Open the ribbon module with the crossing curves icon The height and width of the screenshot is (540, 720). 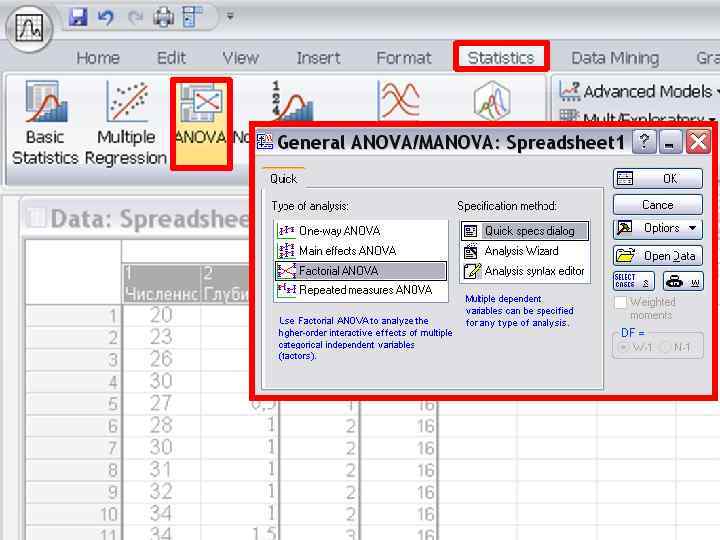(x=399, y=100)
